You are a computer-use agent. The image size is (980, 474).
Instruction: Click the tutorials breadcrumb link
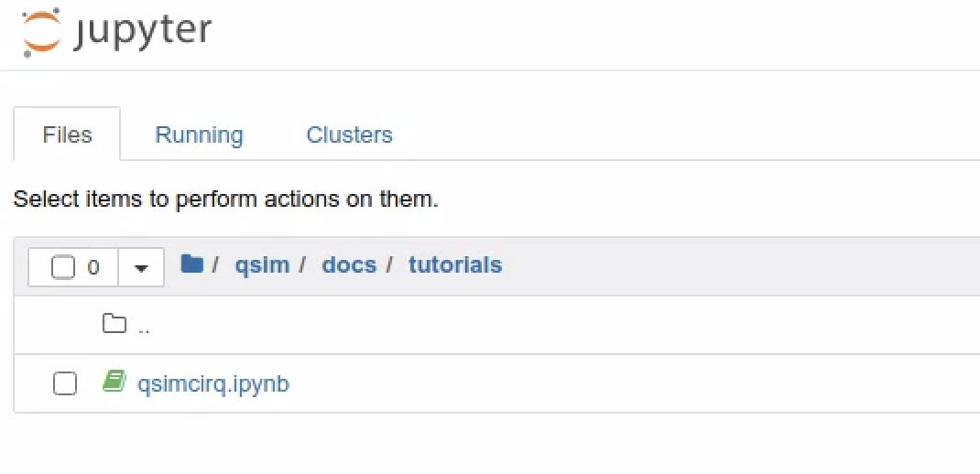click(x=455, y=265)
